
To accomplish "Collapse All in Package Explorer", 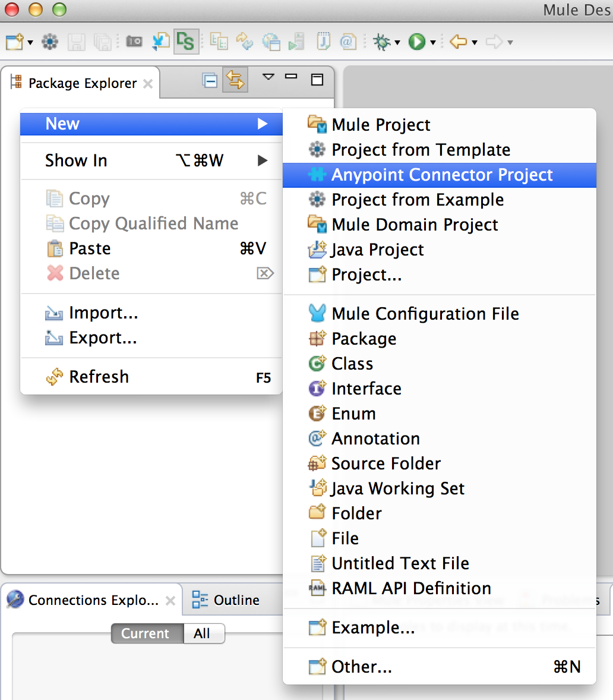I will coord(209,80).
